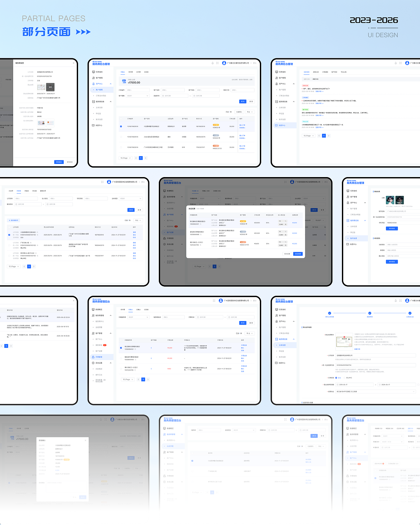Click the 订单编号 input on the 账户管理 page

[x=137, y=90]
